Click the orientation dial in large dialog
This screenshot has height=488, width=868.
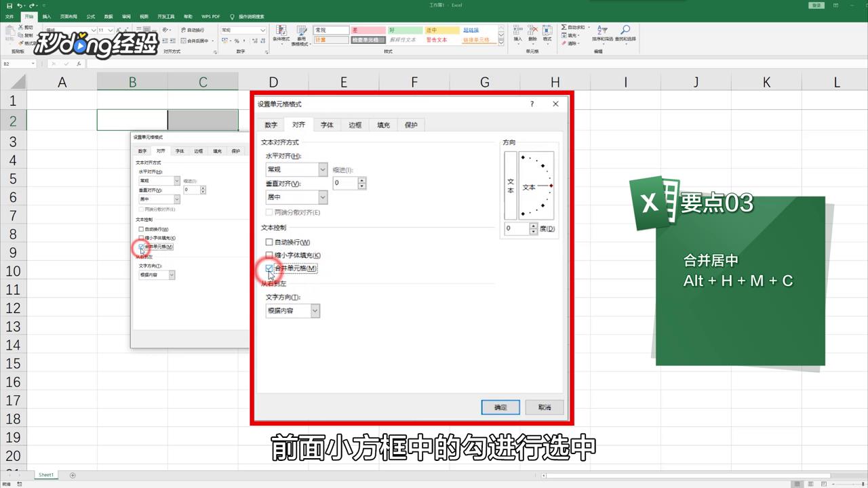537,185
